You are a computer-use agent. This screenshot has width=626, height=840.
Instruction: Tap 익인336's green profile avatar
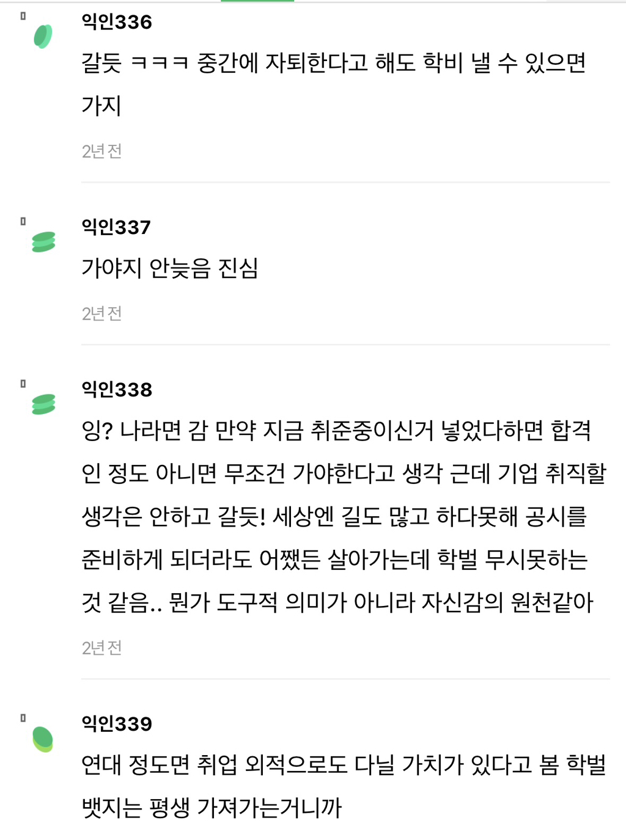[43, 36]
